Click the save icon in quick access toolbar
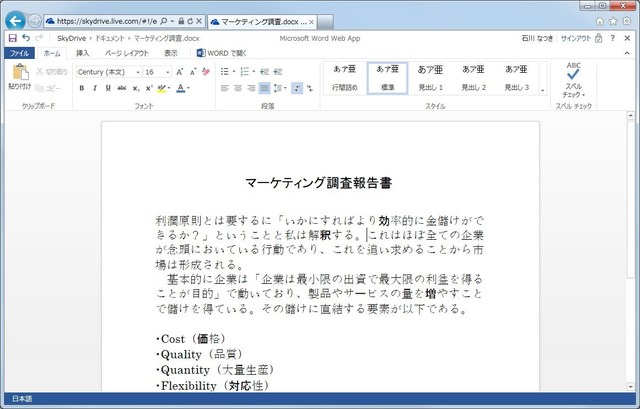640x409 pixels. pos(12,38)
